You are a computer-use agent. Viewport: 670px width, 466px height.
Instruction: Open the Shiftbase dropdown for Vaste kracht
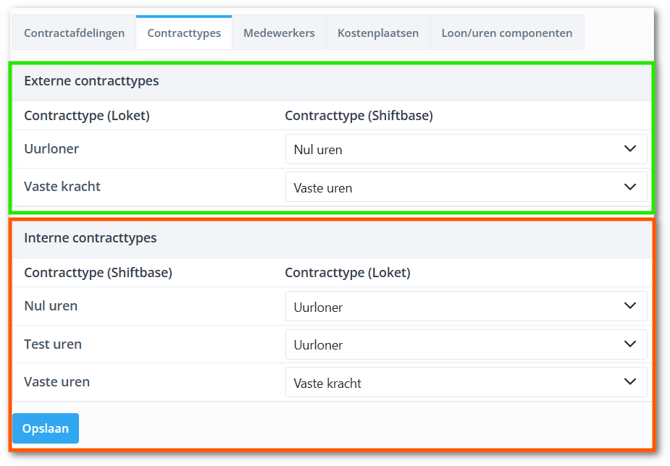[x=465, y=187]
